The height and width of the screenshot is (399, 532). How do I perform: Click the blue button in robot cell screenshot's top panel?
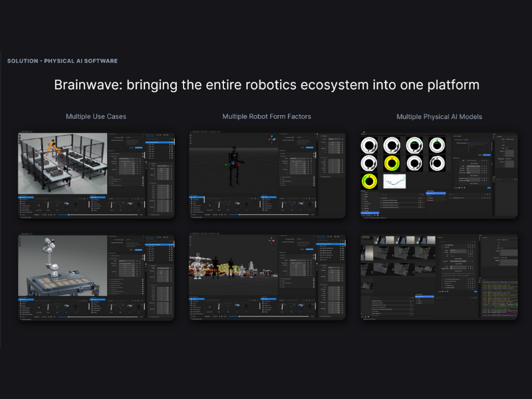coord(139,148)
